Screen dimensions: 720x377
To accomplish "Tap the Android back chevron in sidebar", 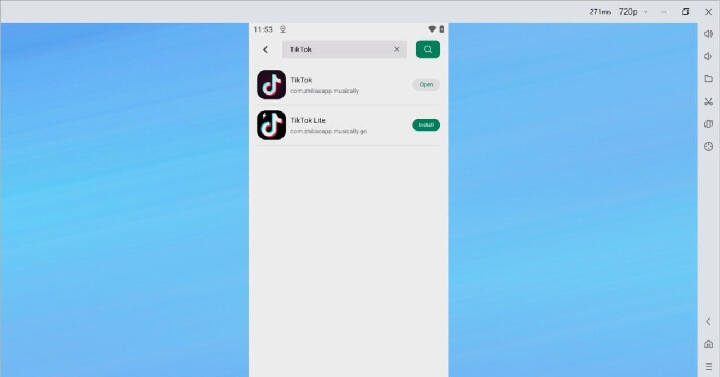I will (709, 321).
